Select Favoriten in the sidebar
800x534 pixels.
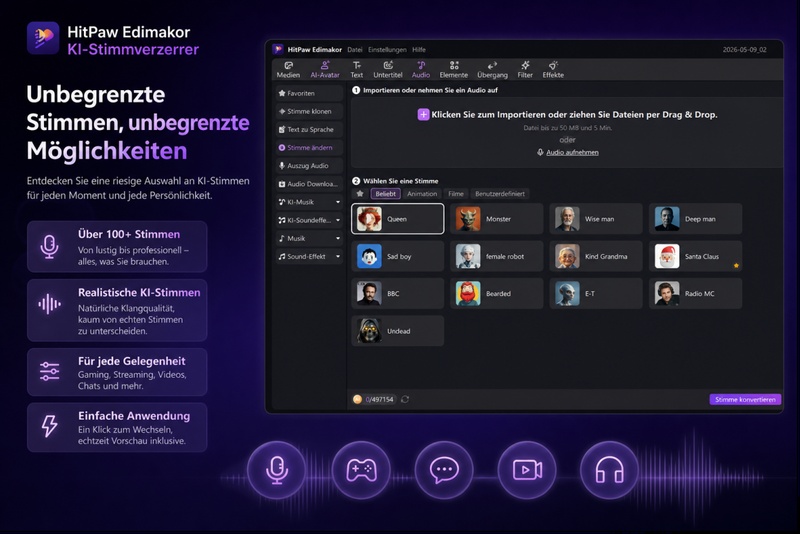[309, 93]
